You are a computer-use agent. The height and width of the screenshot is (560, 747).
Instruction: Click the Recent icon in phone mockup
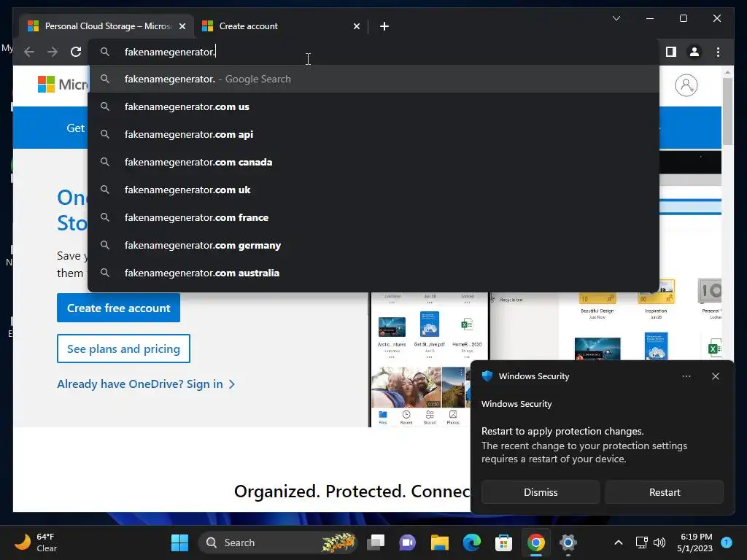tap(406, 417)
